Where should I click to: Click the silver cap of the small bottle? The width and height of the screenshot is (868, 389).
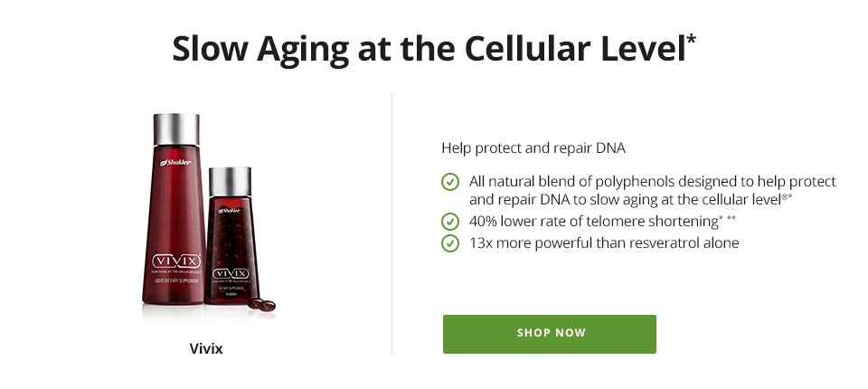tap(230, 182)
